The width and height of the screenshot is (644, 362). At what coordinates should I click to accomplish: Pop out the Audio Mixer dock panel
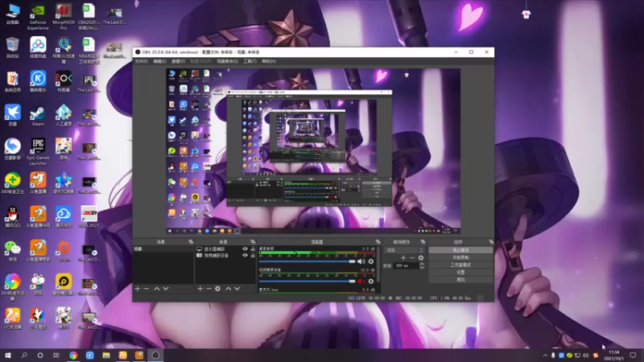pos(378,242)
